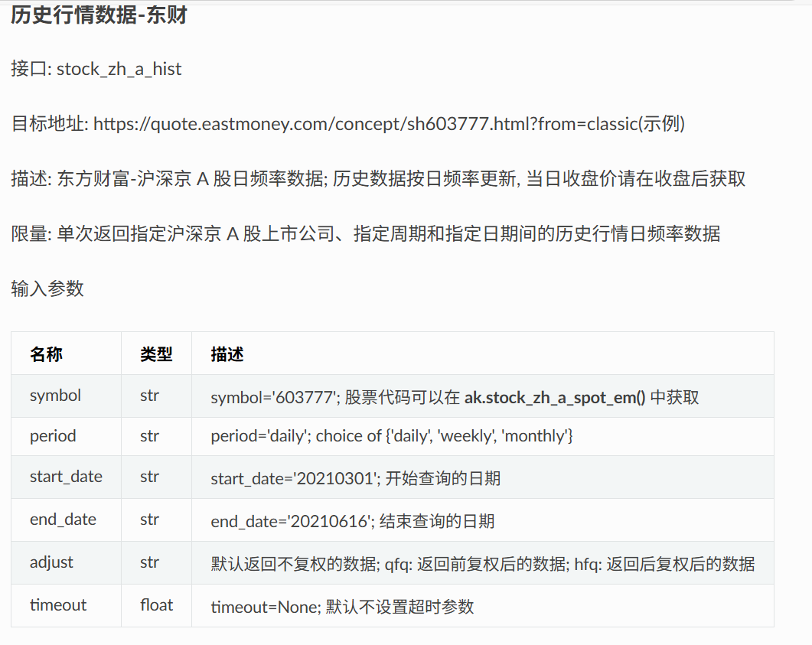
Task: Click the period='daily' choice description
Action: click(392, 437)
